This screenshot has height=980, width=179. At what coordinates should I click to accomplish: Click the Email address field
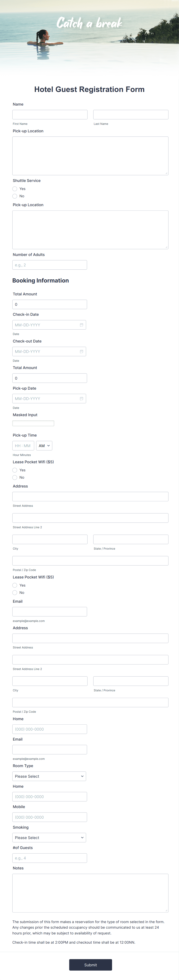[49, 611]
